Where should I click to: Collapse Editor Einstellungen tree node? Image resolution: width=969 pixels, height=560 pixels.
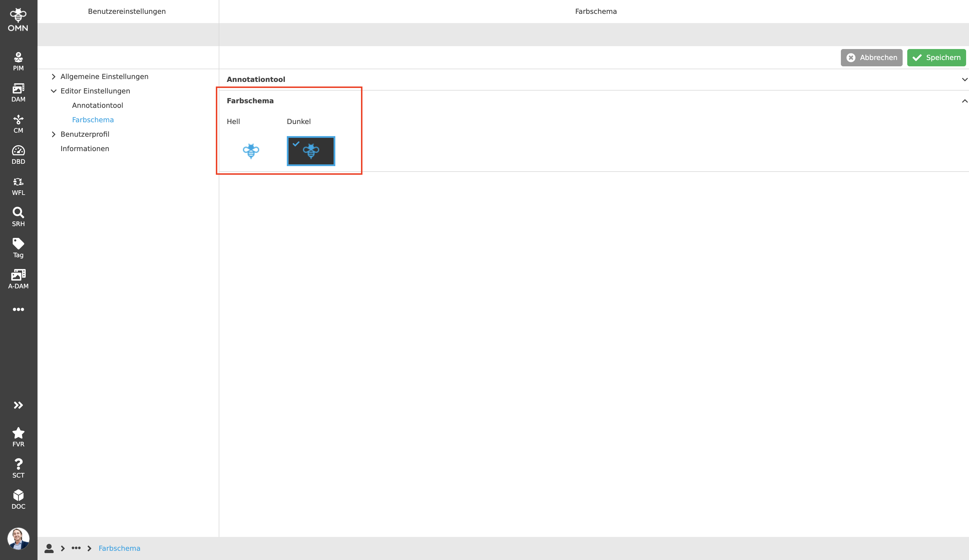(53, 91)
